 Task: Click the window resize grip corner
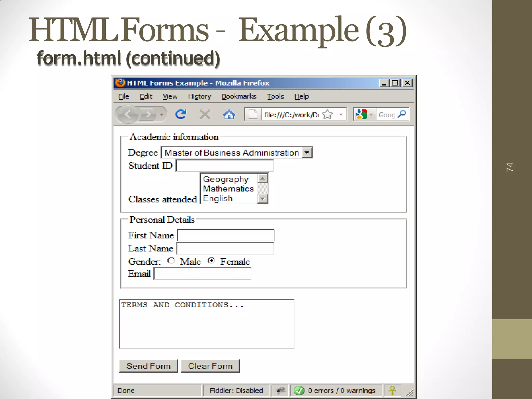tap(410, 393)
